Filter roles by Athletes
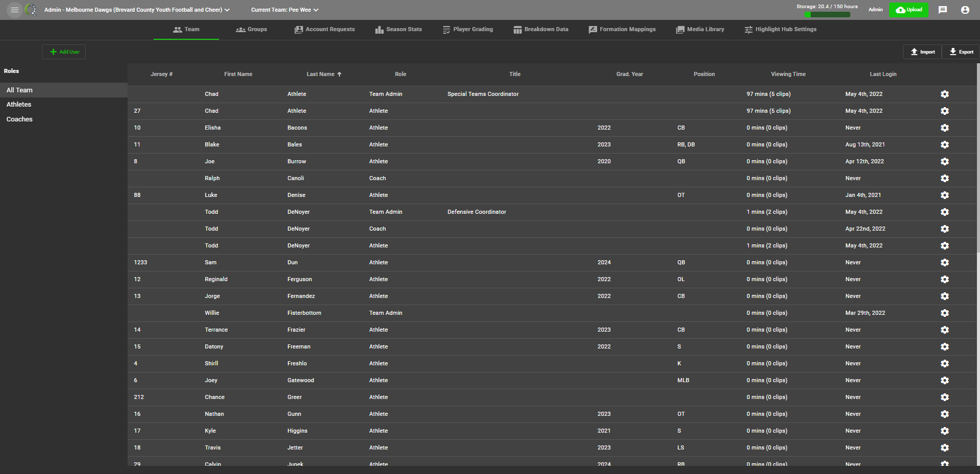The height and width of the screenshot is (474, 980). 63,105
